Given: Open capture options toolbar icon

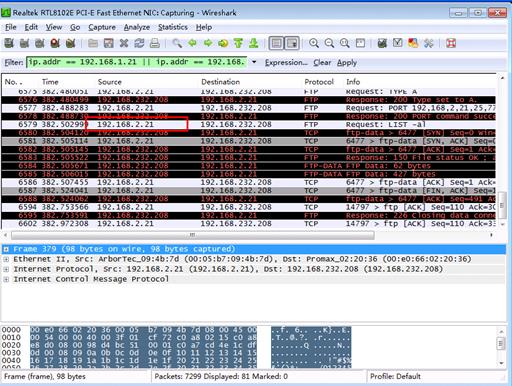Looking at the screenshot, I should pos(24,43).
